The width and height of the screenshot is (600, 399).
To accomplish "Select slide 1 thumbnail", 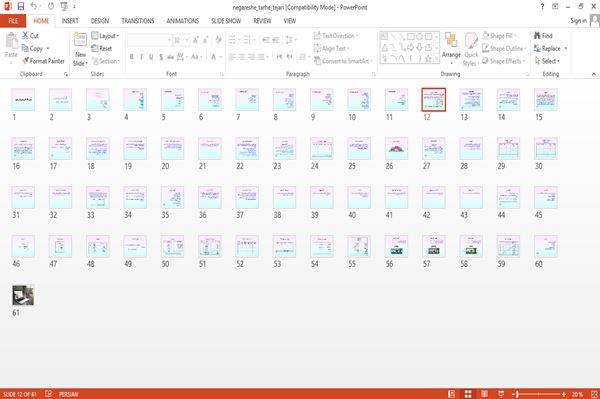I will (23, 99).
